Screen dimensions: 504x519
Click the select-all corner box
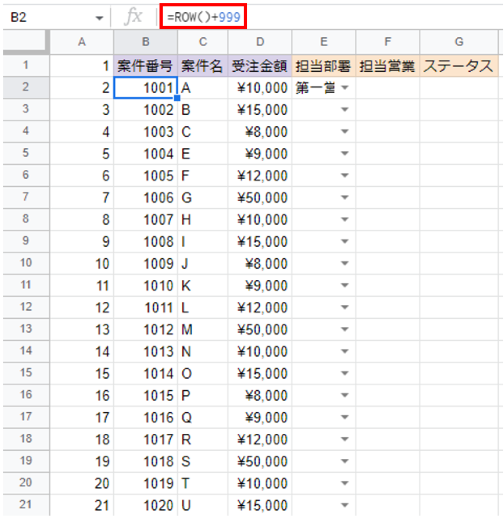(26, 42)
